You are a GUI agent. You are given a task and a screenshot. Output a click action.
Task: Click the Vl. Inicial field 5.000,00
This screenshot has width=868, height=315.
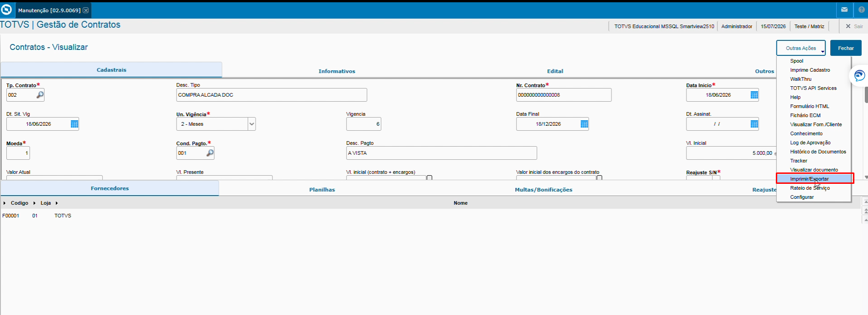[731, 153]
